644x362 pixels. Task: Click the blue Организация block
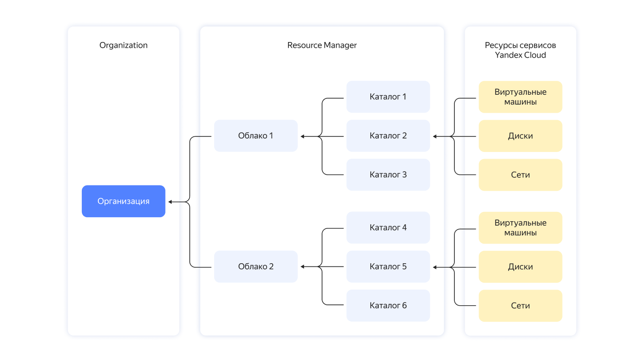click(x=123, y=201)
